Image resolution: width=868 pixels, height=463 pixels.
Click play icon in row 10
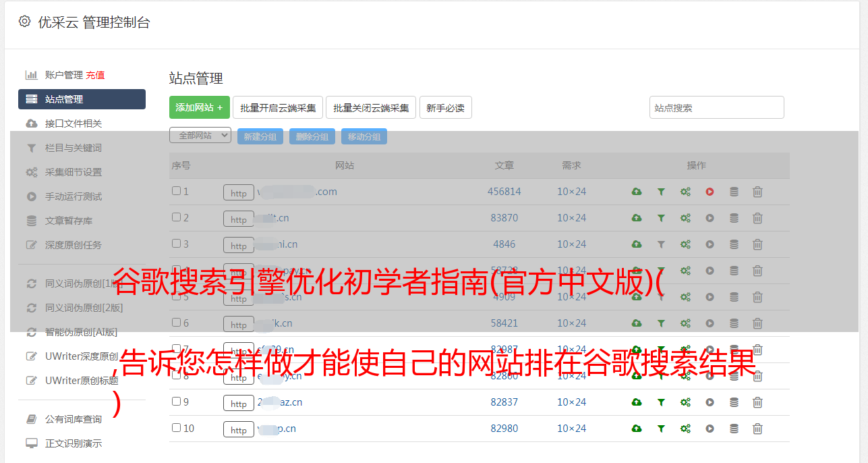(x=710, y=429)
